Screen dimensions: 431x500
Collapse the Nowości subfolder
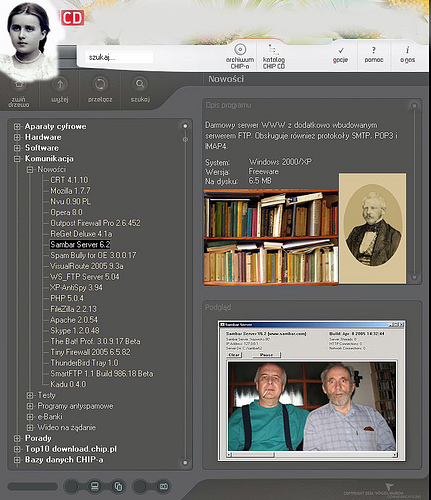(x=30, y=170)
